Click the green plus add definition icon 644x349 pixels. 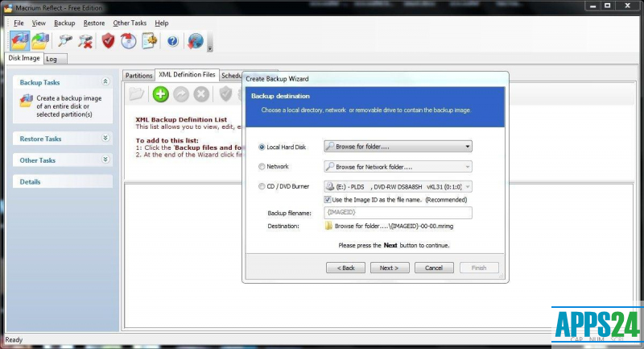[160, 94]
